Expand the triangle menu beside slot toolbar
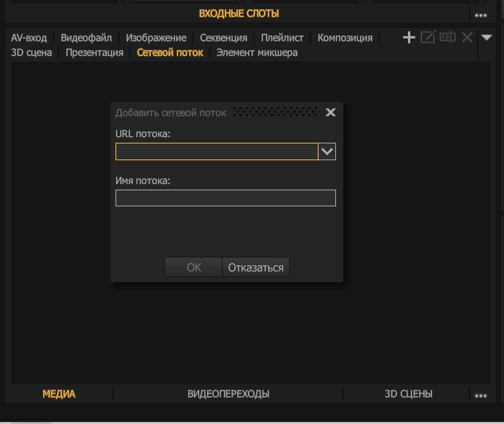This screenshot has height=424, width=504. point(486,38)
